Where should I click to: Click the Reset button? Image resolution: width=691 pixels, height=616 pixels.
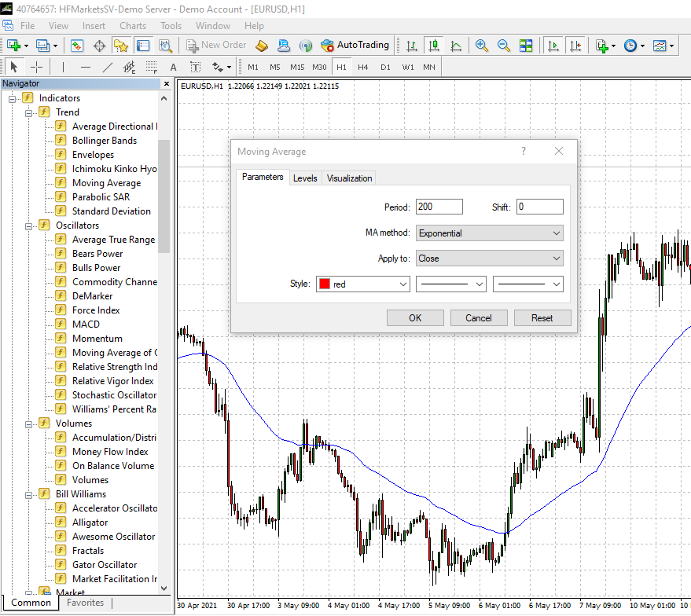click(x=542, y=318)
